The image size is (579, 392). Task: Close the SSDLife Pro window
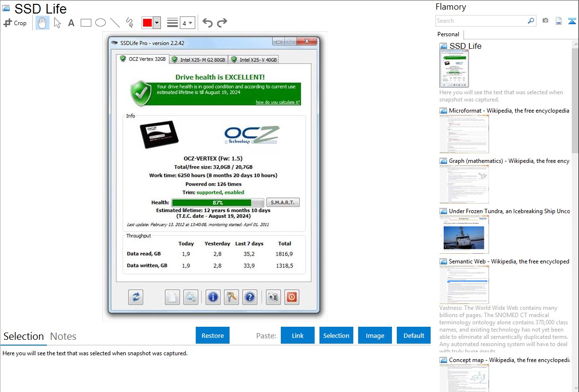pos(306,42)
